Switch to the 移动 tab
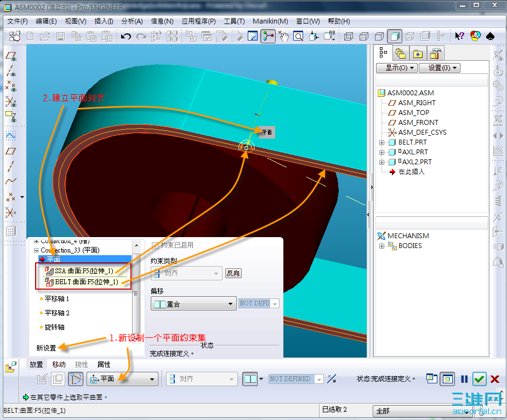507x420 pixels. (59, 365)
